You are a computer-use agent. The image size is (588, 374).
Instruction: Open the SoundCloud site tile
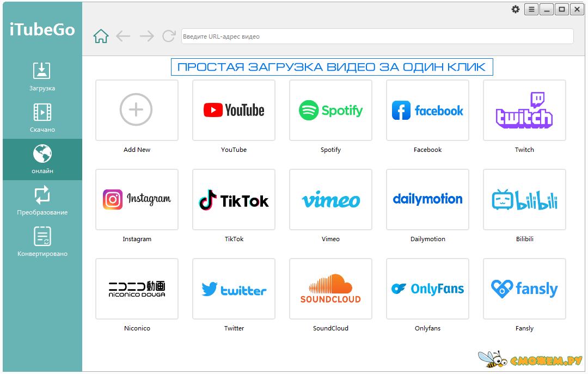pos(330,289)
